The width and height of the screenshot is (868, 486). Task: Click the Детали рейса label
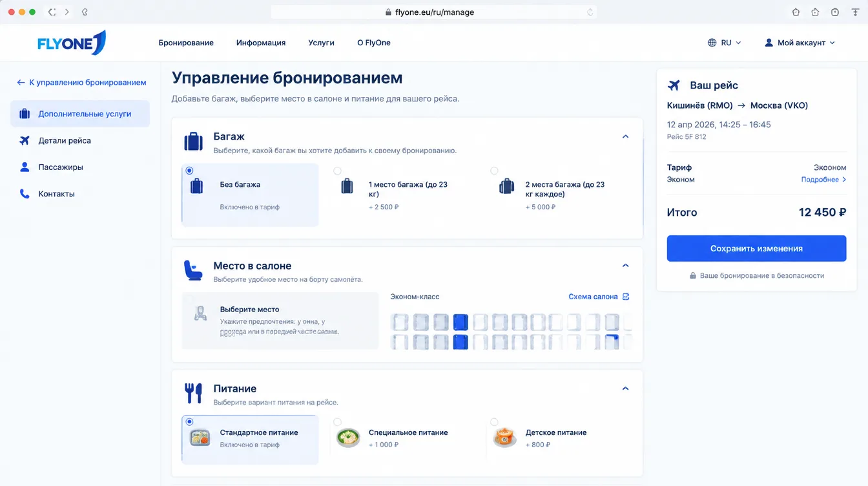tap(65, 140)
